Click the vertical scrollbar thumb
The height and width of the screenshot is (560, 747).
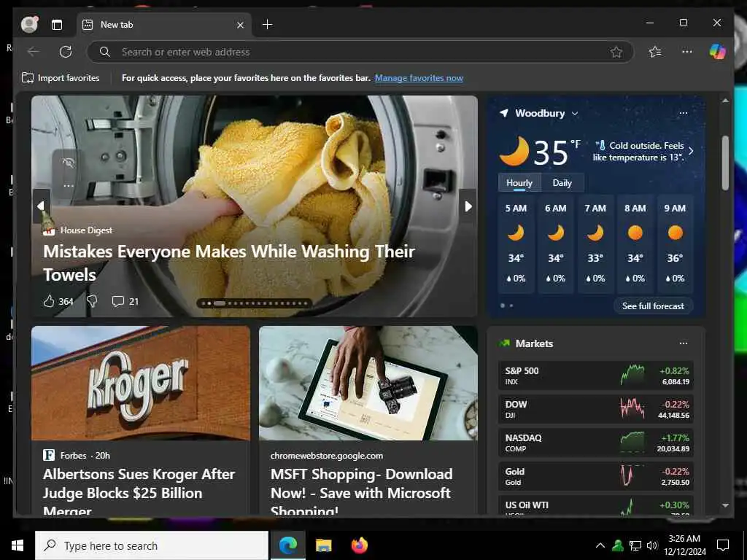pos(725,163)
